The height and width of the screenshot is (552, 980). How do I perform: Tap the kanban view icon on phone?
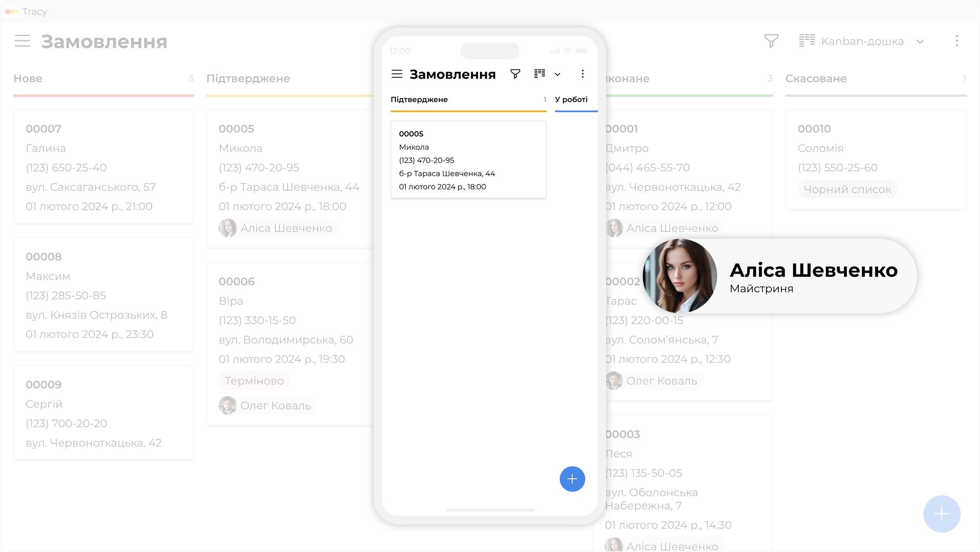(540, 74)
